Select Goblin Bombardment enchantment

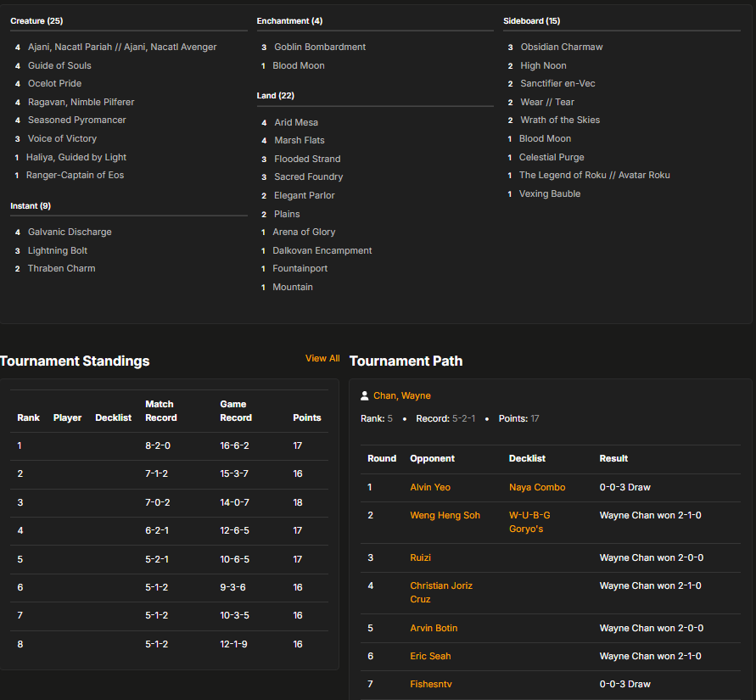tap(320, 47)
